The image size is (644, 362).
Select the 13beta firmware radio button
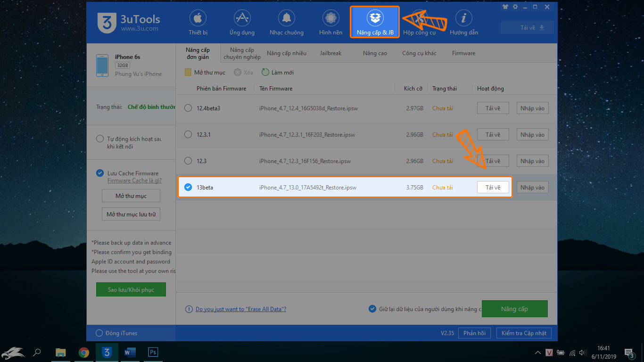click(188, 187)
